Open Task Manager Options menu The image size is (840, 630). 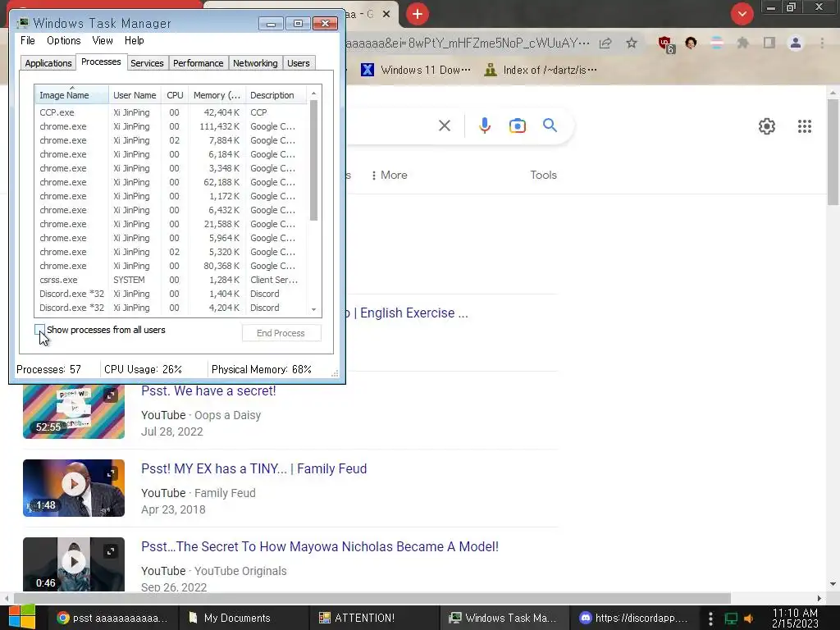click(64, 41)
